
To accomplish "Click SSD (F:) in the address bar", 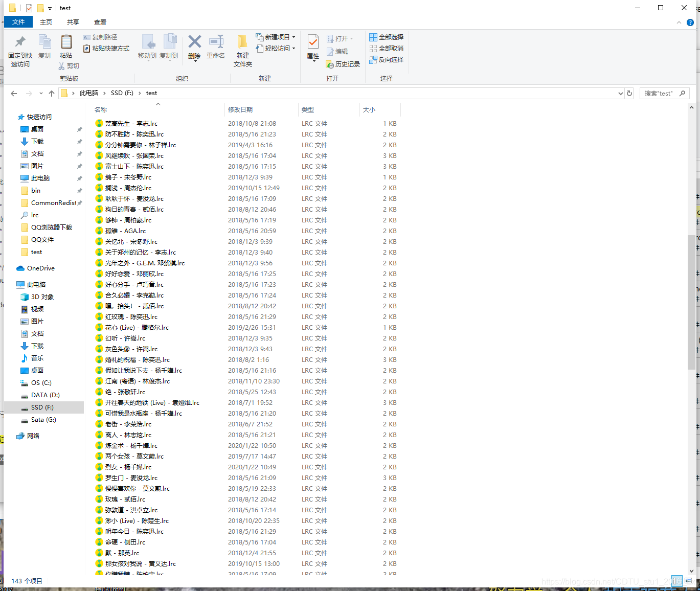I will pos(122,93).
